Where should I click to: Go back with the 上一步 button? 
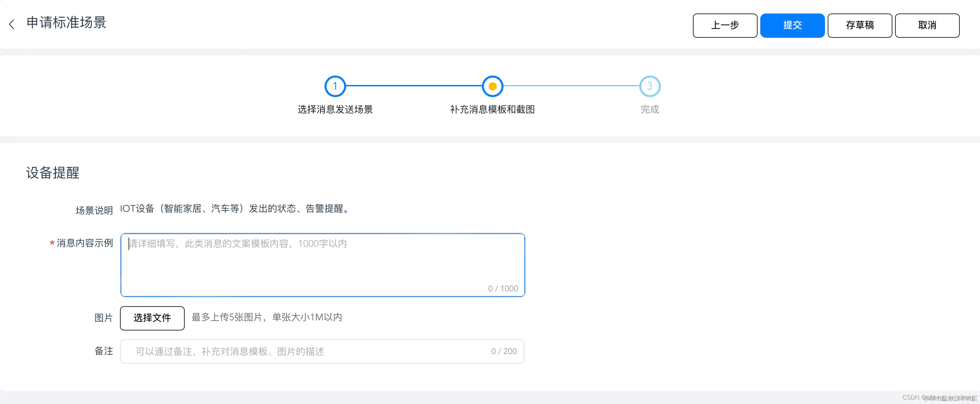[x=725, y=25]
